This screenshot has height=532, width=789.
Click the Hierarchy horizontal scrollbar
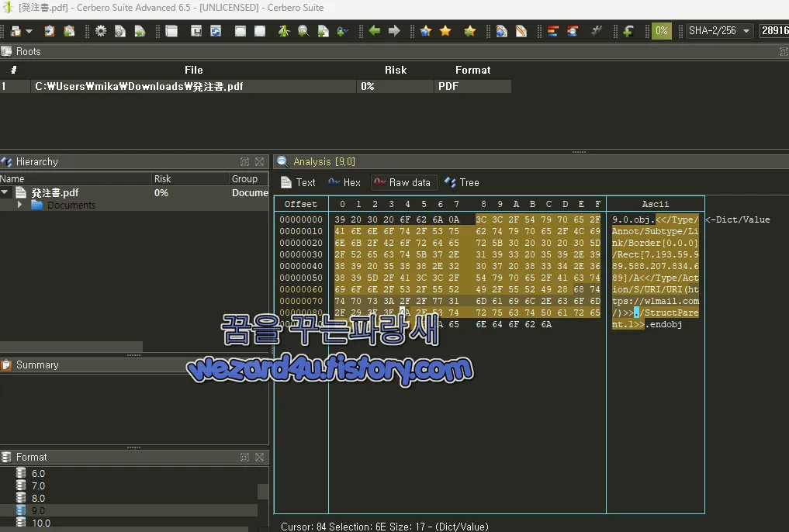click(x=71, y=347)
